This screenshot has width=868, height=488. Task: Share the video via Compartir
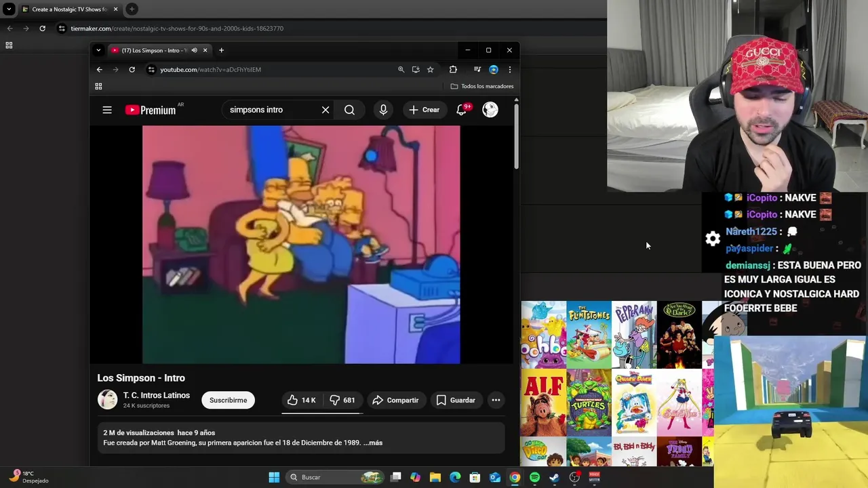[396, 400]
